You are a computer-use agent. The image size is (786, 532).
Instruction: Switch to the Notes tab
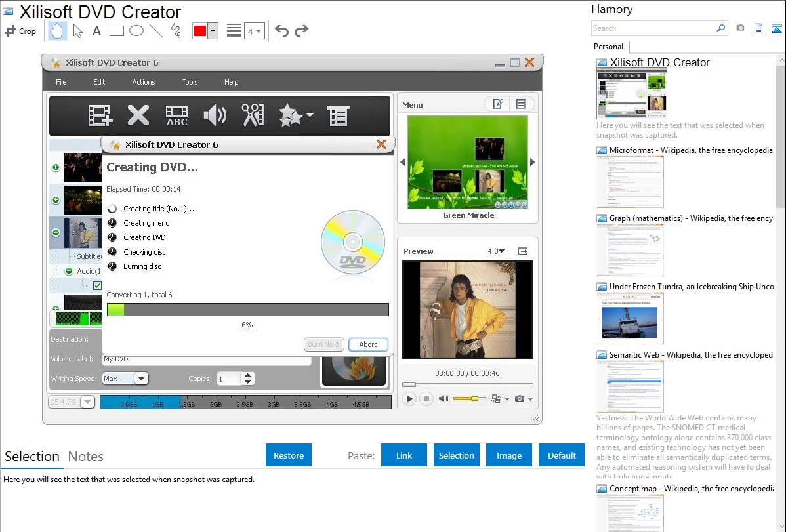tap(86, 457)
